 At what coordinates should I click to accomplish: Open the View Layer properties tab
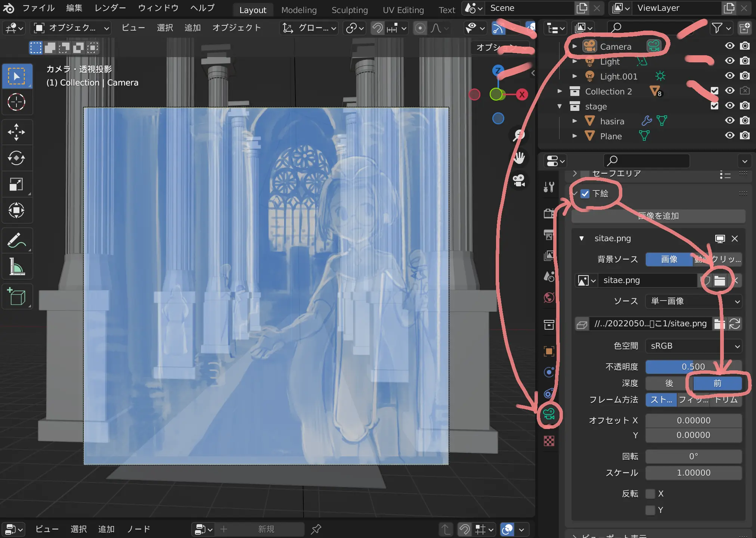pyautogui.click(x=549, y=256)
